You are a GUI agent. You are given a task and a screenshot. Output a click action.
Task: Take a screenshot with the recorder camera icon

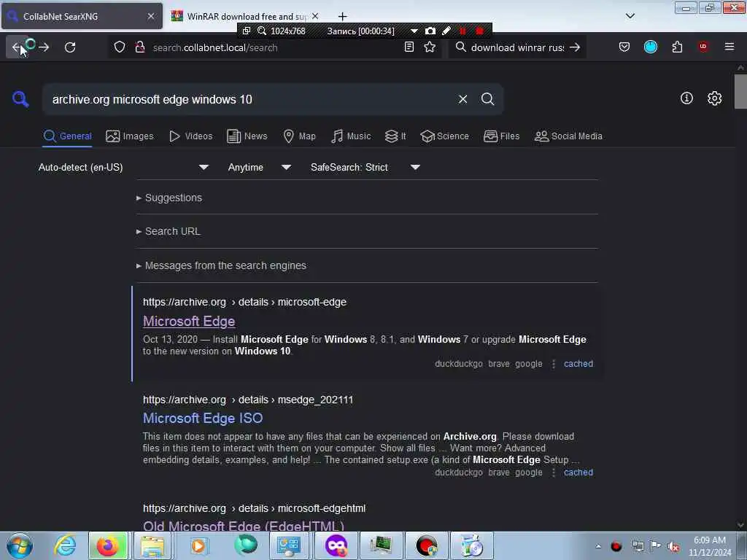(x=430, y=31)
